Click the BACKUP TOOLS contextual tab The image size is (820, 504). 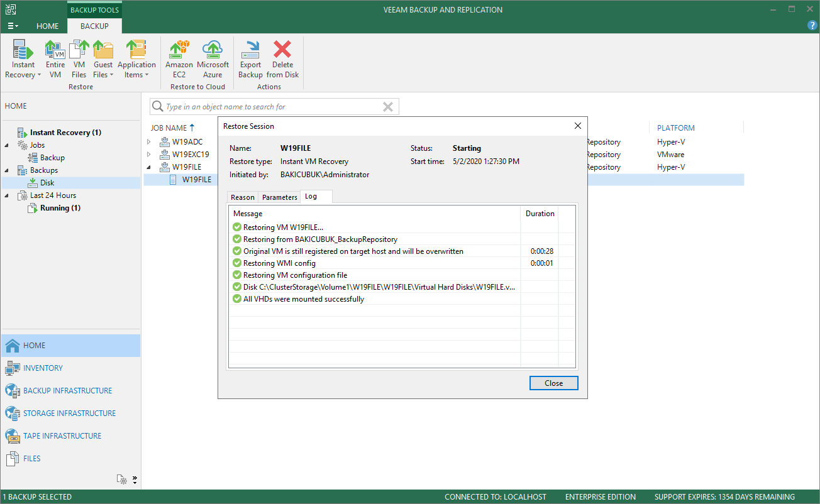pos(94,10)
